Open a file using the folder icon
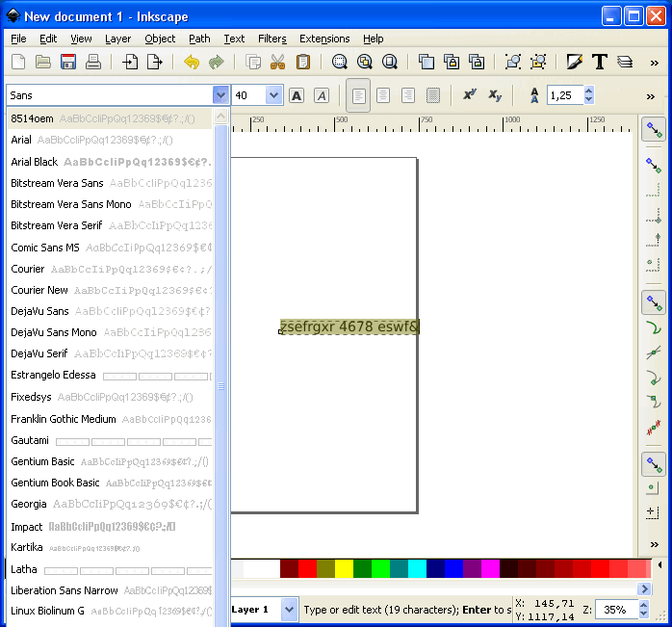The height and width of the screenshot is (627, 672). pyautogui.click(x=43, y=63)
